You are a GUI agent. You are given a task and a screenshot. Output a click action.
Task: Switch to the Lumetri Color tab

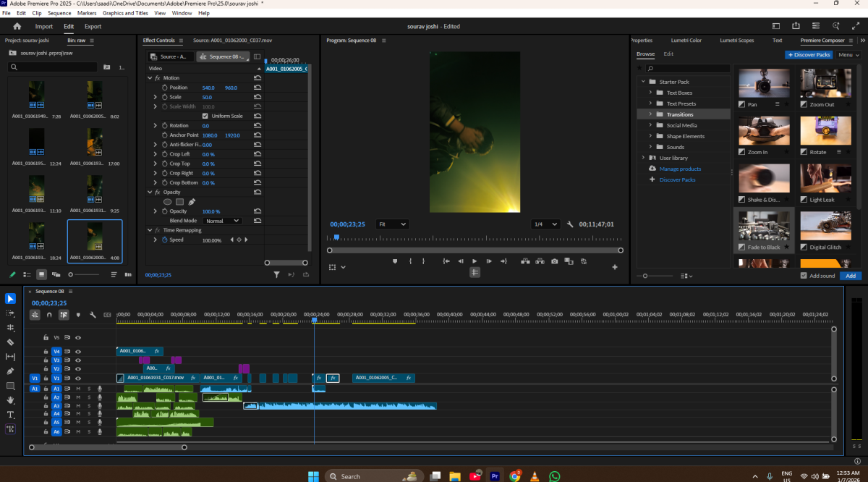pos(685,41)
